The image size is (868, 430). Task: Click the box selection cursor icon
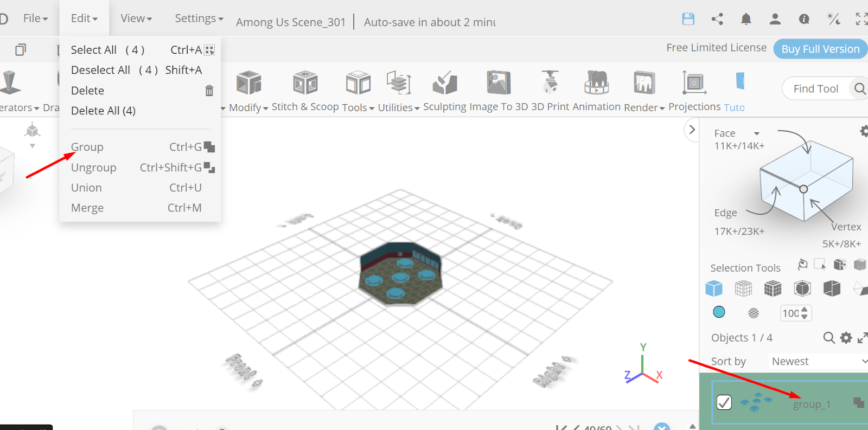(820, 264)
